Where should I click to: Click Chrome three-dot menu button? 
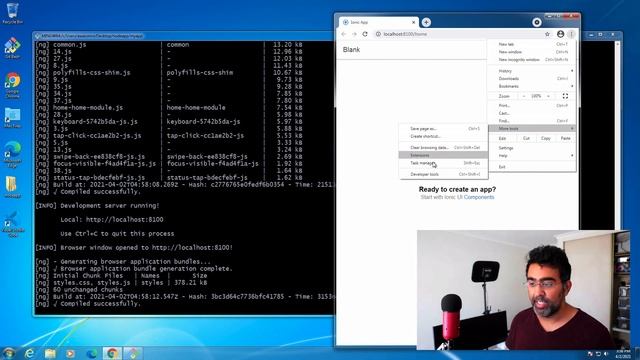click(571, 34)
